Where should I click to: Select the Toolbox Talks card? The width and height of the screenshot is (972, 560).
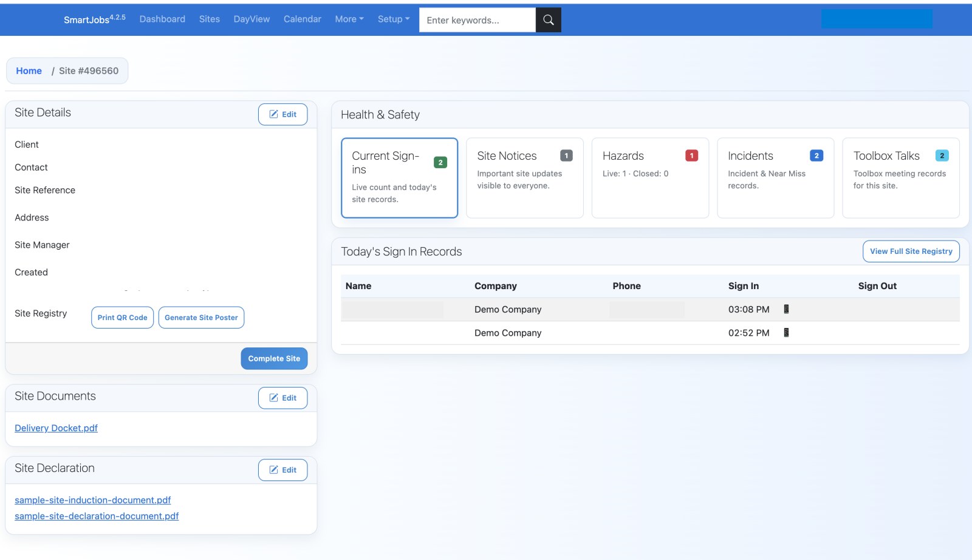901,178
